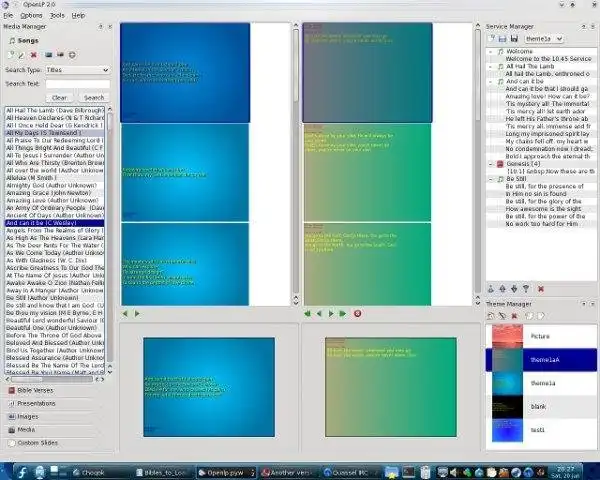Click the Edit Song pencil icon
Image resolution: width=600 pixels, height=480 pixels.
(21, 55)
